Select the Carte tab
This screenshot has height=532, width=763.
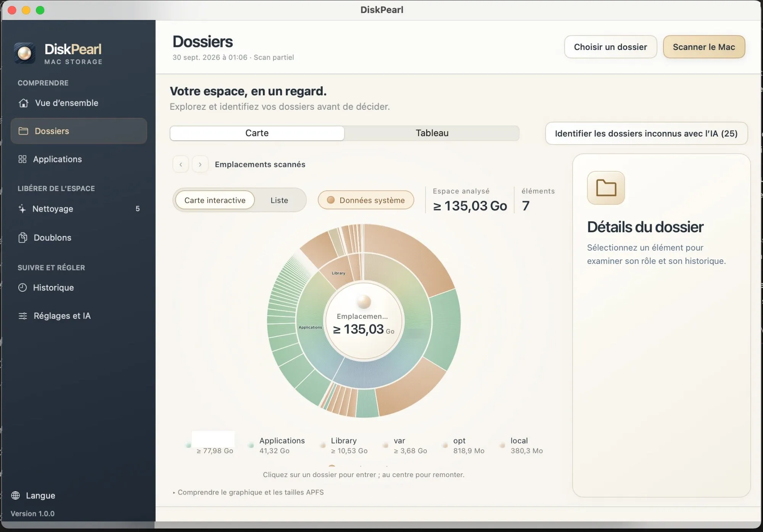257,133
